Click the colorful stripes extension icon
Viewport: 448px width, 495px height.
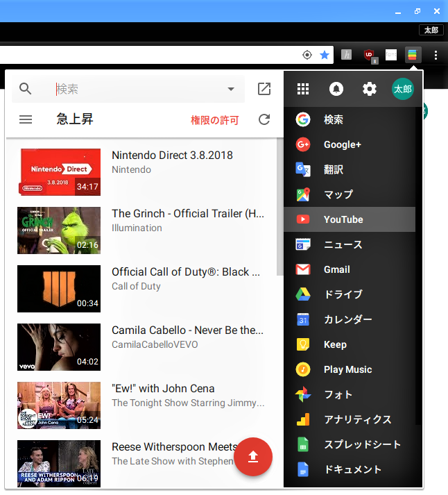pos(413,55)
